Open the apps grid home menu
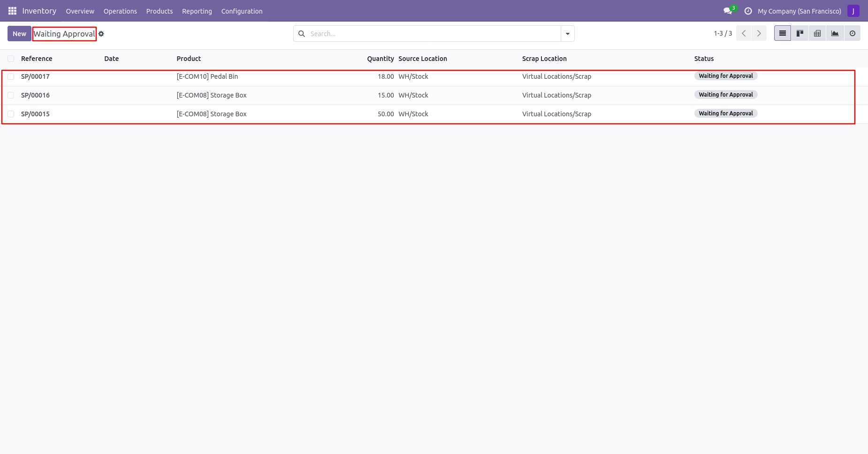 click(12, 11)
